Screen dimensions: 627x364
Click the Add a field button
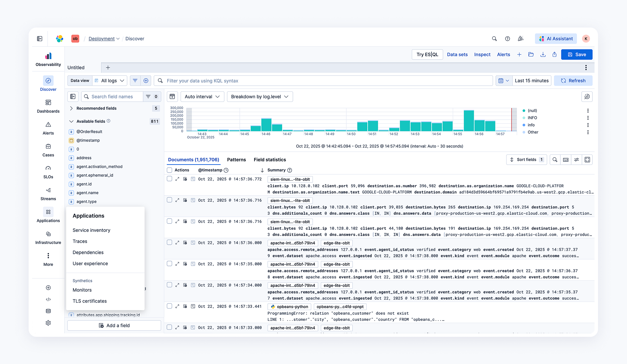114,325
